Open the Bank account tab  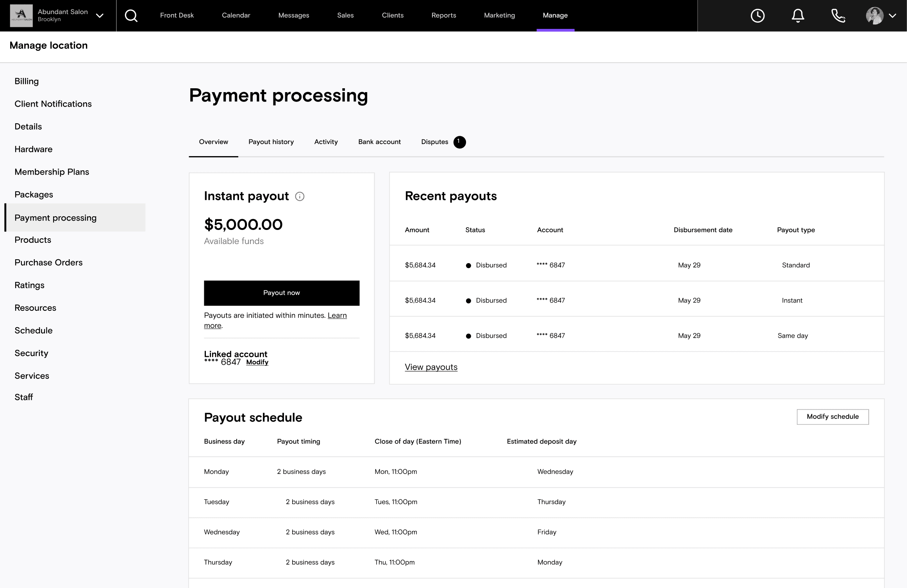pos(379,142)
